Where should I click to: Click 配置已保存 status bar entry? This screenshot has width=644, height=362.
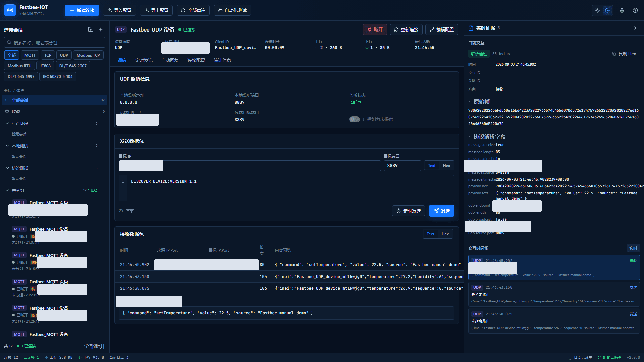click(x=609, y=357)
